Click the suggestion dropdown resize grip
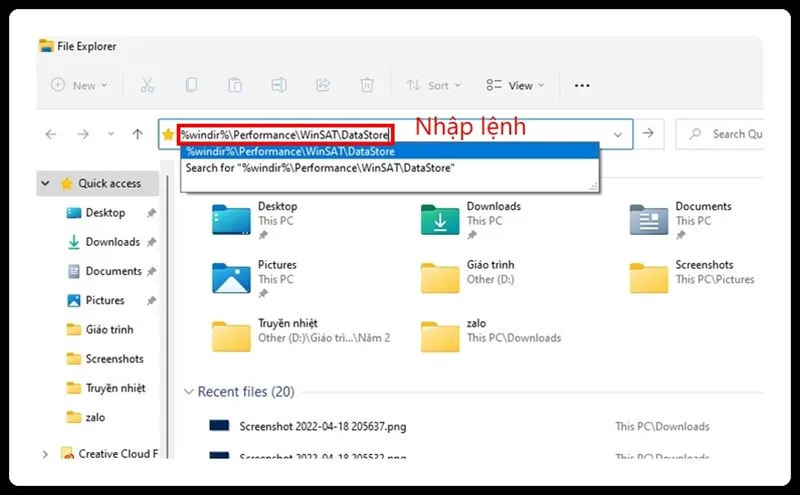The width and height of the screenshot is (800, 495). 593,187
